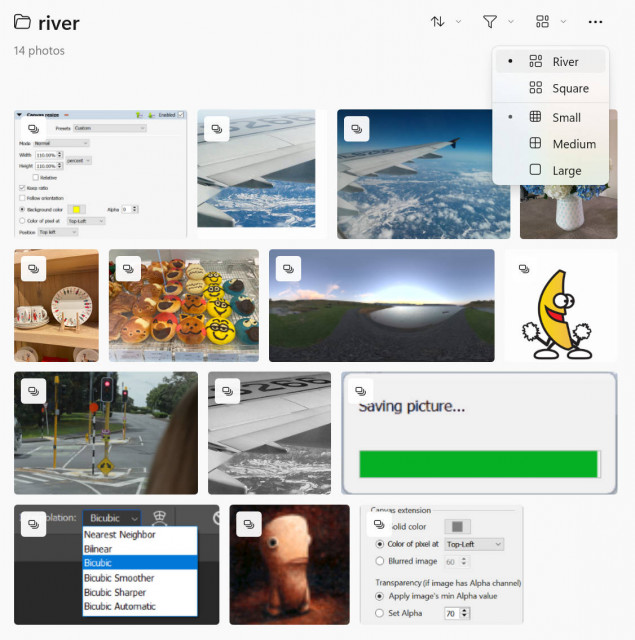The width and height of the screenshot is (635, 640).
Task: Open the orange creature painting thumbnail
Action: click(289, 565)
